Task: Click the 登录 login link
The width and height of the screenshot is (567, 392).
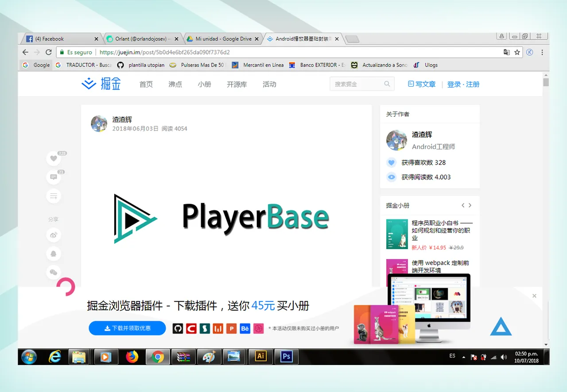Action: [454, 84]
